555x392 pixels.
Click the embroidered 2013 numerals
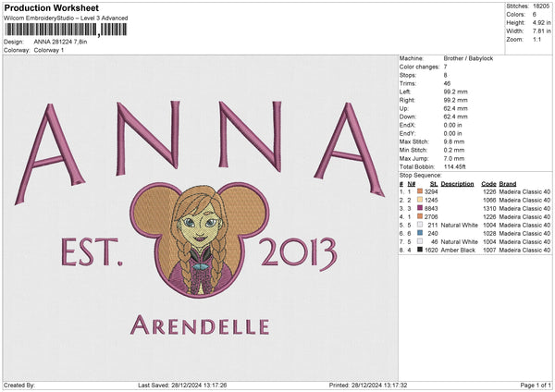pyautogui.click(x=300, y=253)
